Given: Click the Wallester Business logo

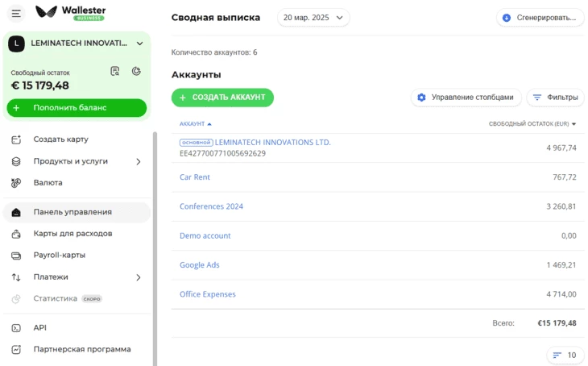Looking at the screenshot, I should point(71,12).
